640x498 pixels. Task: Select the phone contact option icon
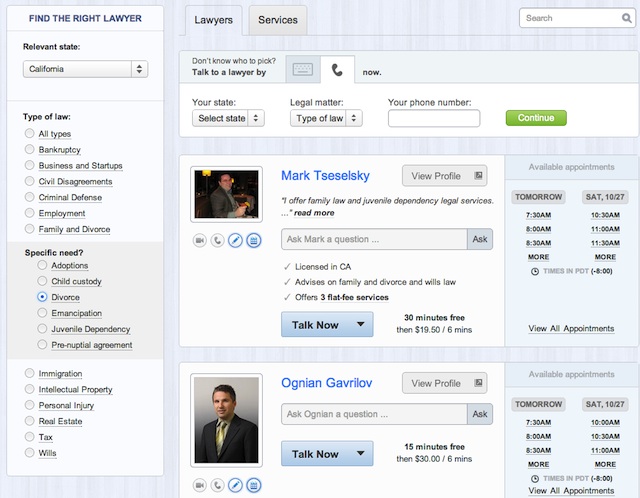point(337,69)
